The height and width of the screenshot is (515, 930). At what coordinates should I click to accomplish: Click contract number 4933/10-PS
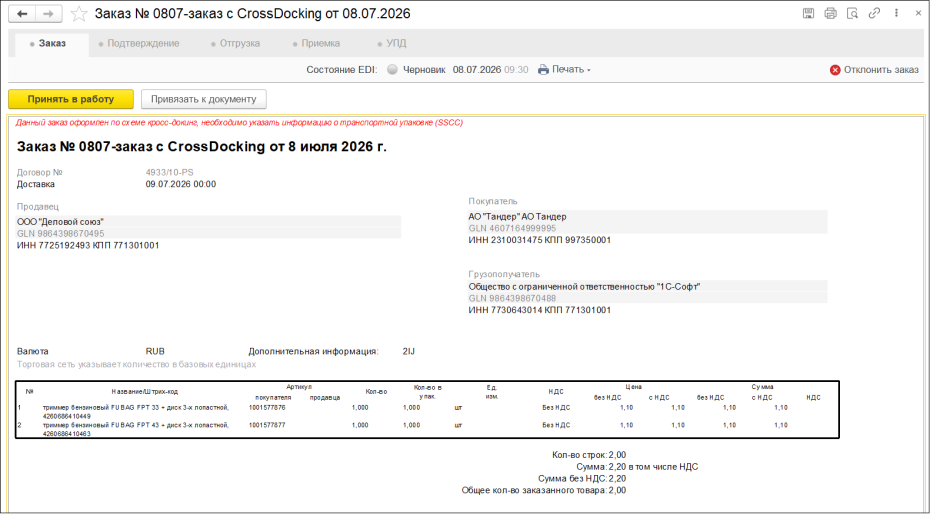click(x=170, y=173)
